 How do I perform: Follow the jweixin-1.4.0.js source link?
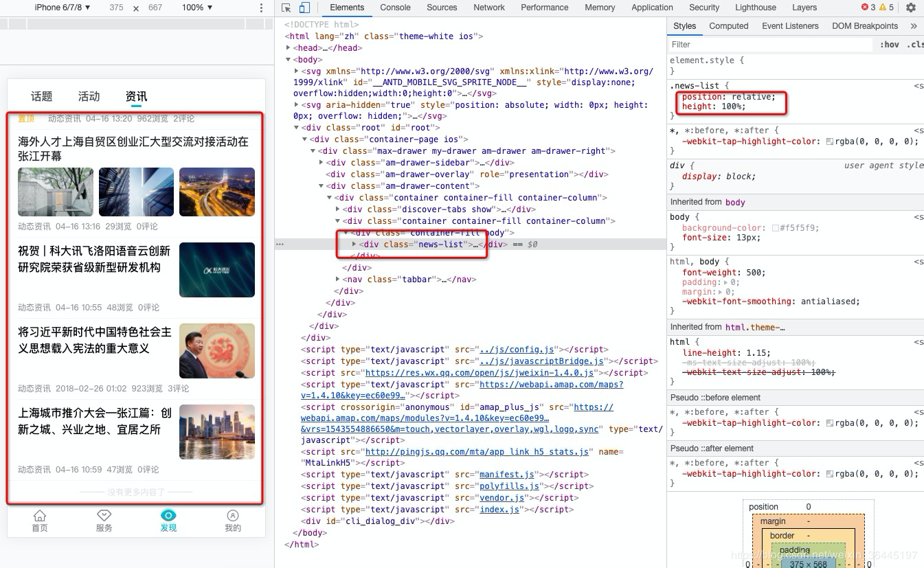pos(480,373)
